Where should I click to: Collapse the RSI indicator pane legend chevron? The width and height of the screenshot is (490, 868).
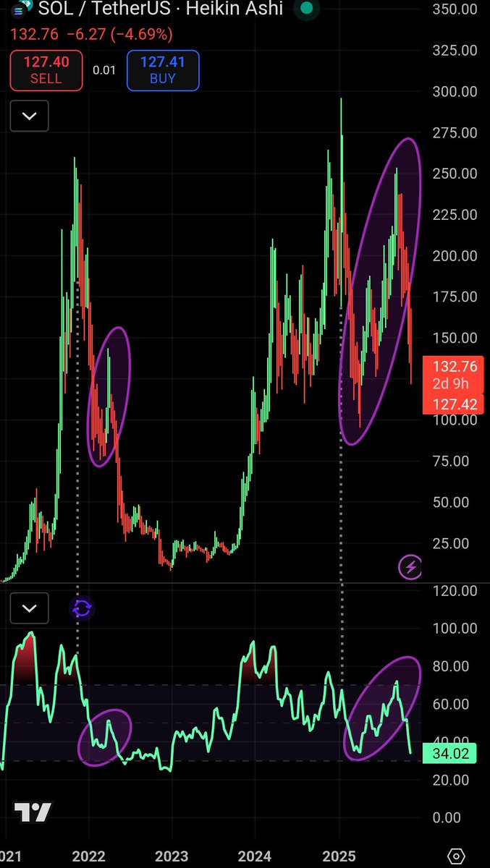[x=29, y=608]
